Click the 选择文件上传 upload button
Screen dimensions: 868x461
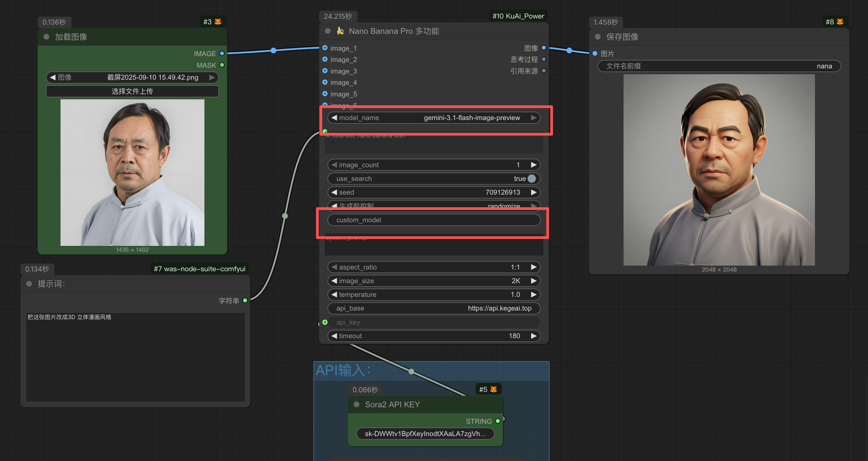click(x=132, y=91)
